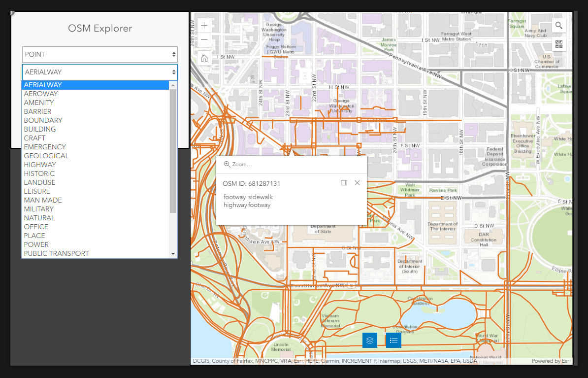The image size is (588, 378).
Task: Select PLACE option
Action: (95, 236)
